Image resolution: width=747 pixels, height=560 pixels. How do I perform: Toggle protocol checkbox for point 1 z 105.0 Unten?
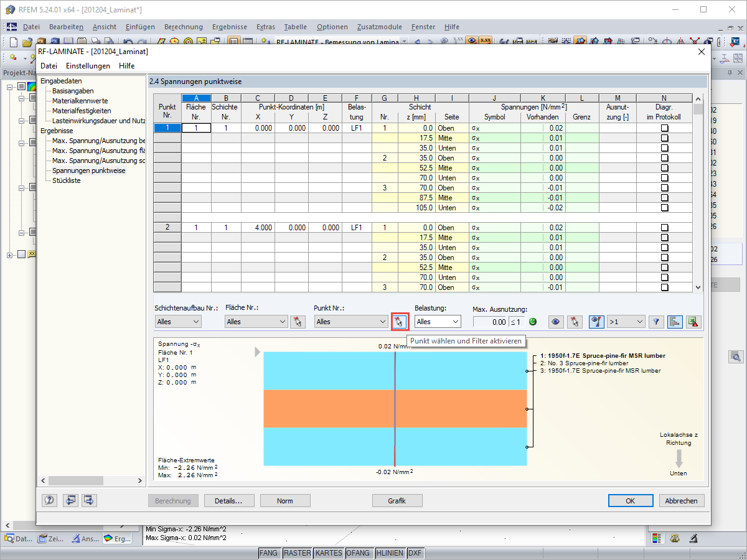(x=664, y=208)
